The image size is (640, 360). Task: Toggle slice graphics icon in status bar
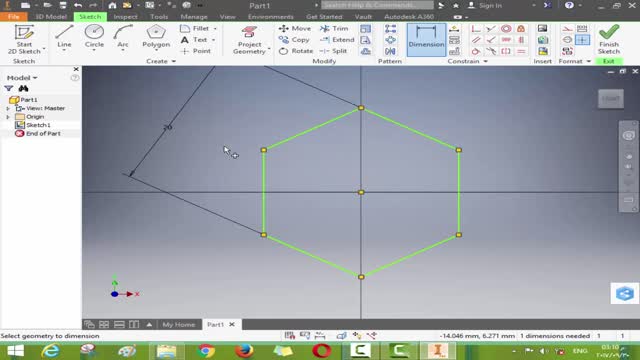click(x=342, y=336)
